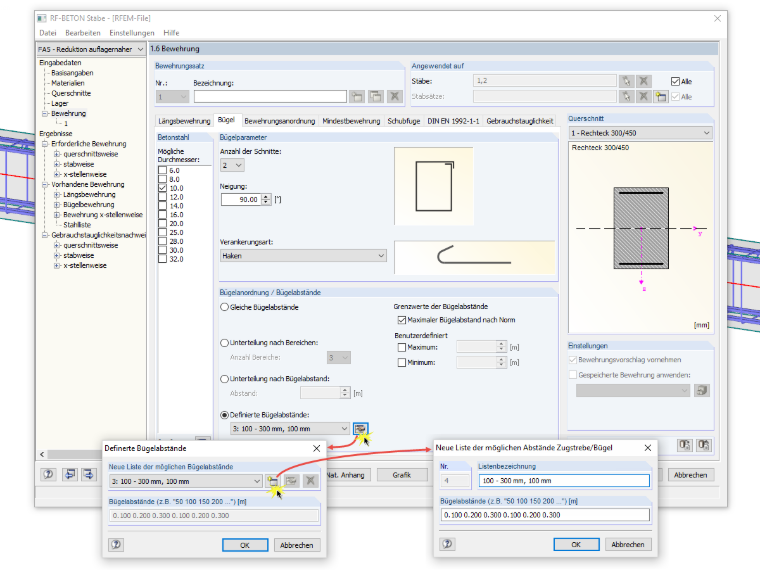This screenshot has width=760, height=570.
Task: Click Bügelabstände input field in Neue Liste dialog
Action: [x=545, y=515]
